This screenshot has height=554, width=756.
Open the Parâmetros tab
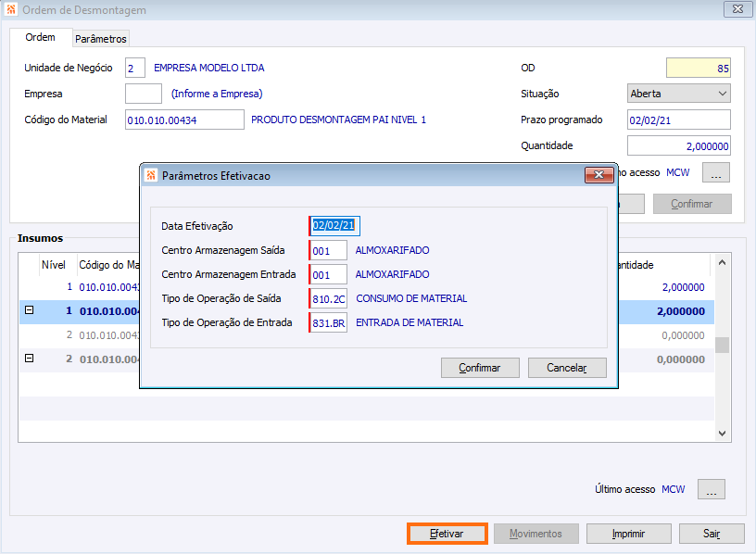tap(101, 39)
